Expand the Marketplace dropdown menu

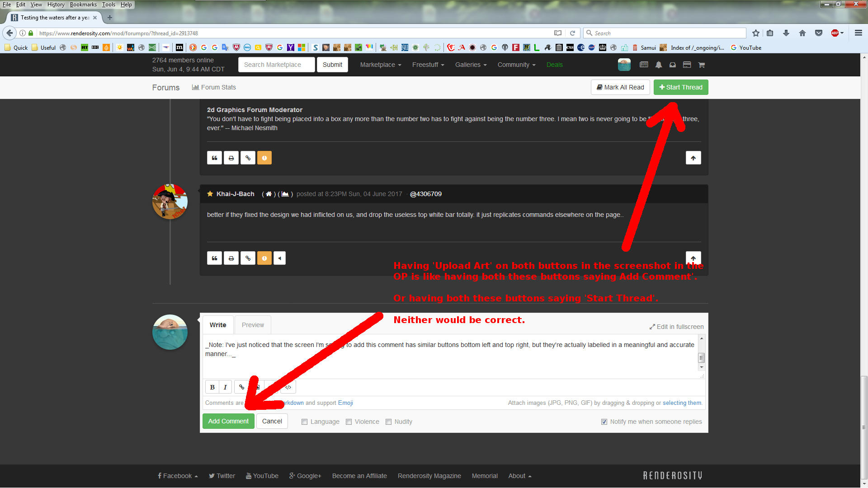(x=380, y=65)
